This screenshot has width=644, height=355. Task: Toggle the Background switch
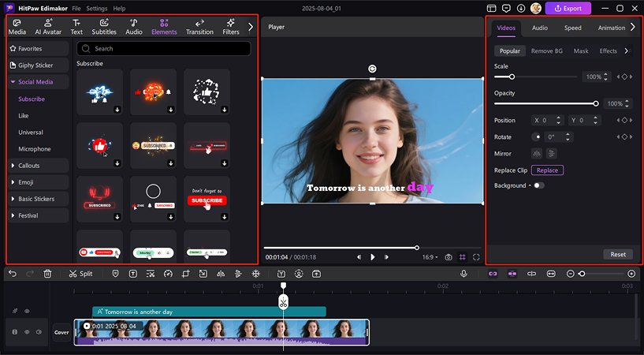tap(539, 185)
